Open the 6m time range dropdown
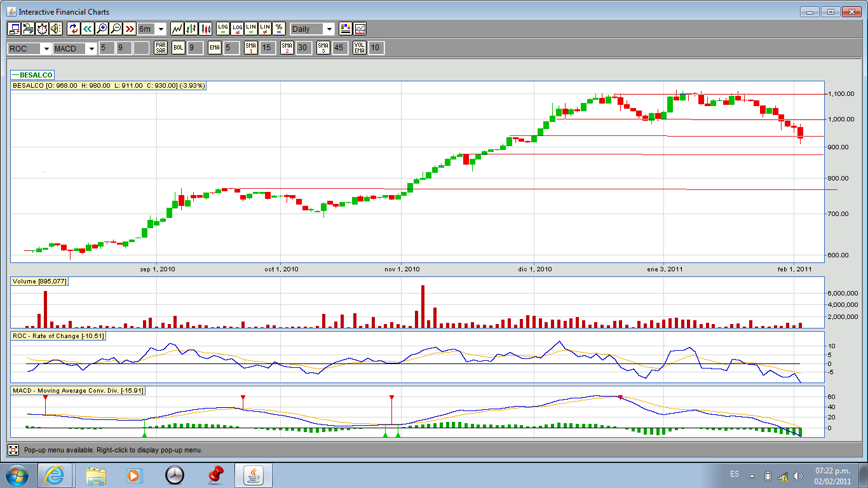 160,29
